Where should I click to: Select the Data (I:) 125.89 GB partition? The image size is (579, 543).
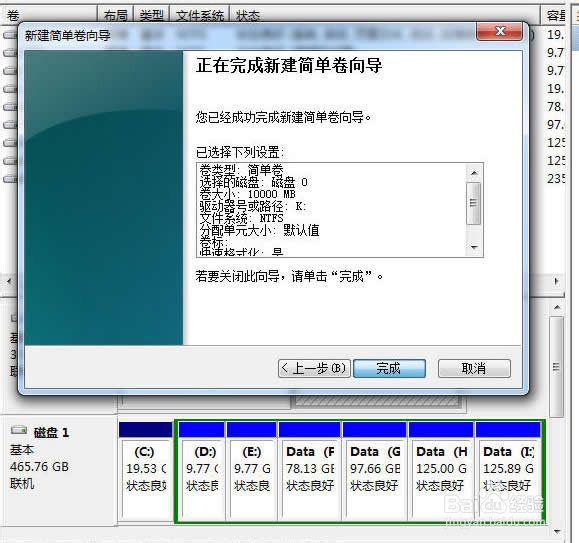point(508,471)
